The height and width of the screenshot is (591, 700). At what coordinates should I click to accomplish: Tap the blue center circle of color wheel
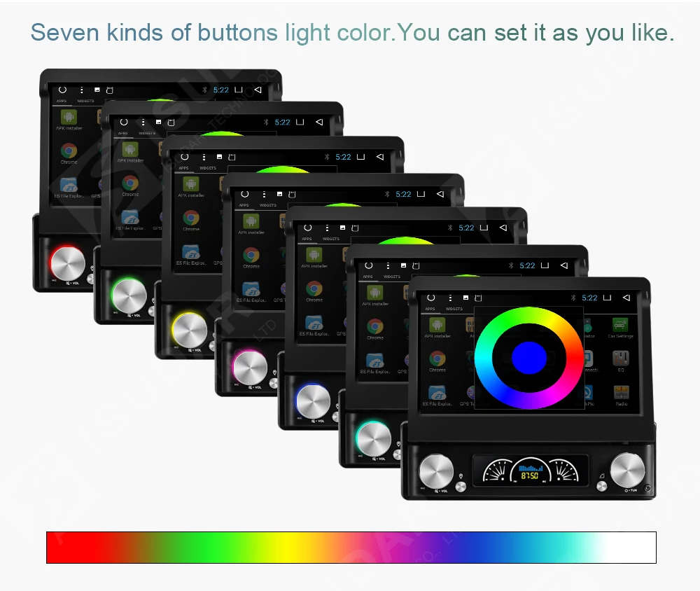click(x=529, y=358)
